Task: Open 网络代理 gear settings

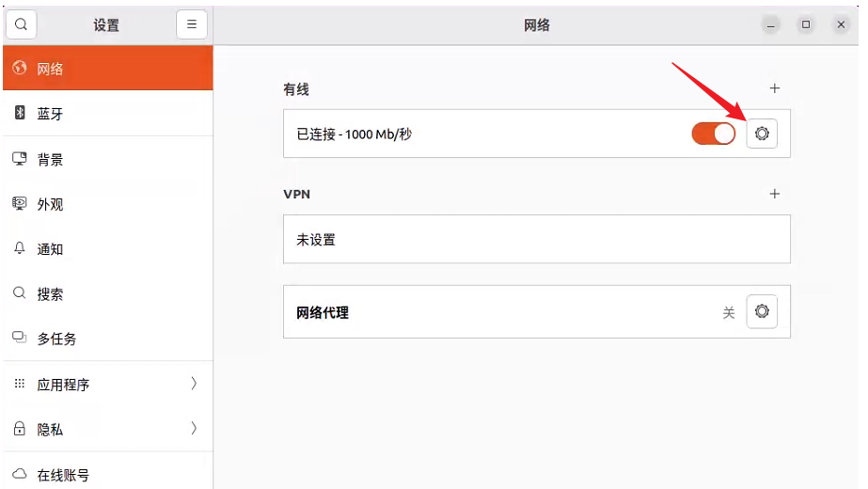Action: [x=762, y=311]
